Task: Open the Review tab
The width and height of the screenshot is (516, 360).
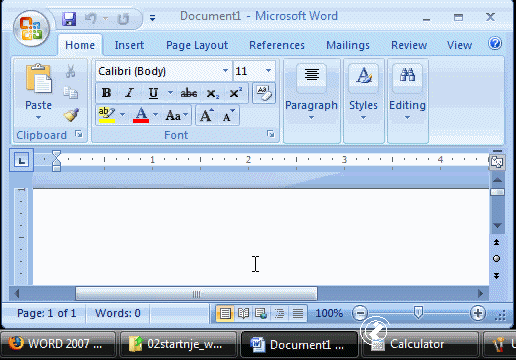Action: coord(409,45)
